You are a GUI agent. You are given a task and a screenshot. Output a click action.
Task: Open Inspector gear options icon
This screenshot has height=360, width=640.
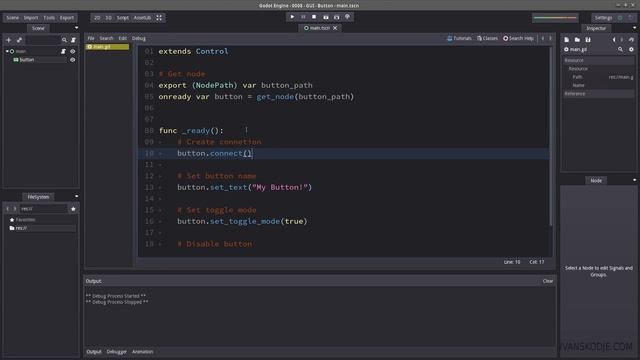pyautogui.click(x=631, y=49)
